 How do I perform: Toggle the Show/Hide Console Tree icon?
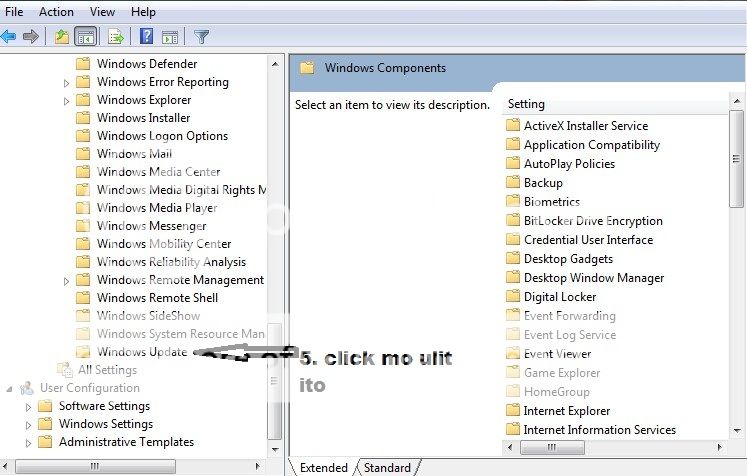click(86, 37)
